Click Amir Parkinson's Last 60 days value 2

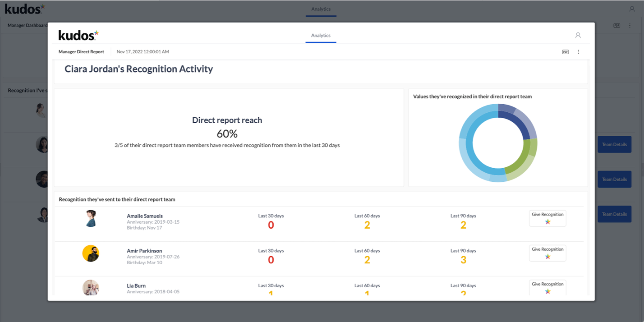click(367, 260)
